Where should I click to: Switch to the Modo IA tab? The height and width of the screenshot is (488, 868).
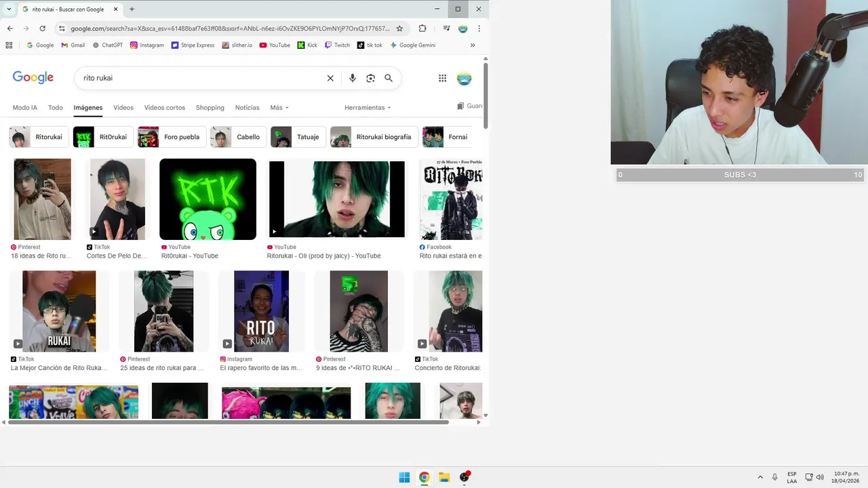click(x=25, y=108)
